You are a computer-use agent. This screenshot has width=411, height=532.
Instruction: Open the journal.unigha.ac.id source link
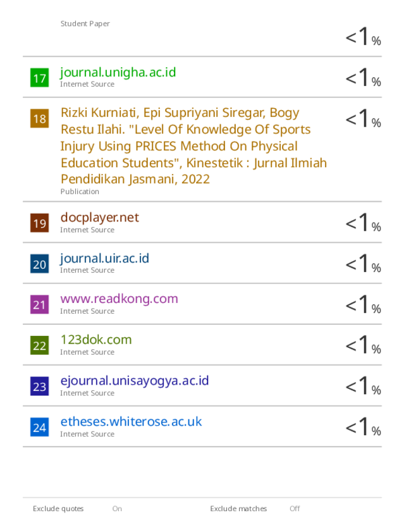pyautogui.click(x=118, y=73)
